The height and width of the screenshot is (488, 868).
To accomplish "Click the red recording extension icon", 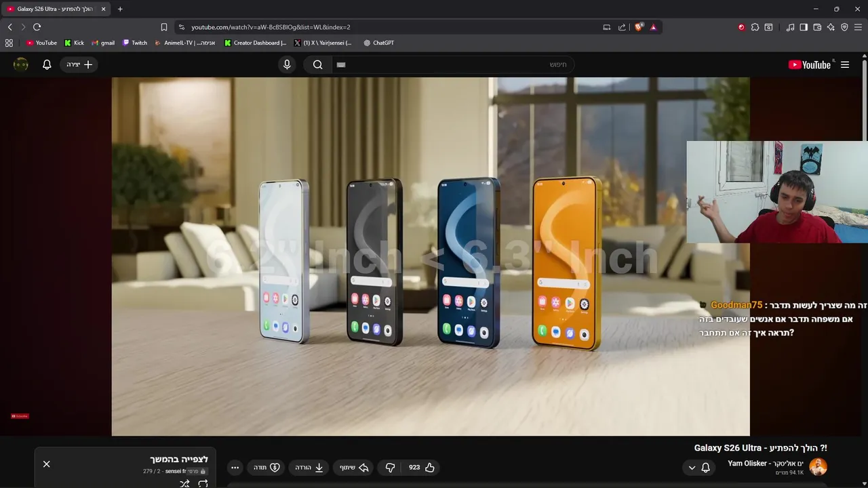I will (x=741, y=27).
